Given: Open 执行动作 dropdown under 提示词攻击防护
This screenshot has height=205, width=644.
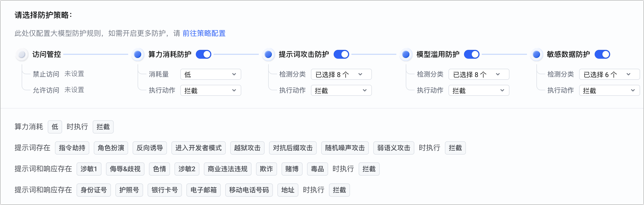Looking at the screenshot, I should 341,90.
